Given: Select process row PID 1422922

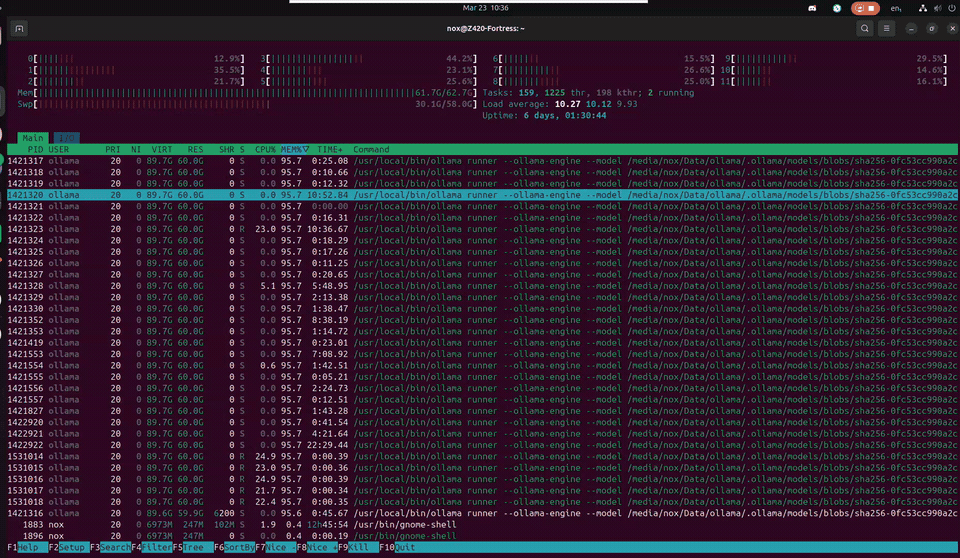Looking at the screenshot, I should coord(482,445).
